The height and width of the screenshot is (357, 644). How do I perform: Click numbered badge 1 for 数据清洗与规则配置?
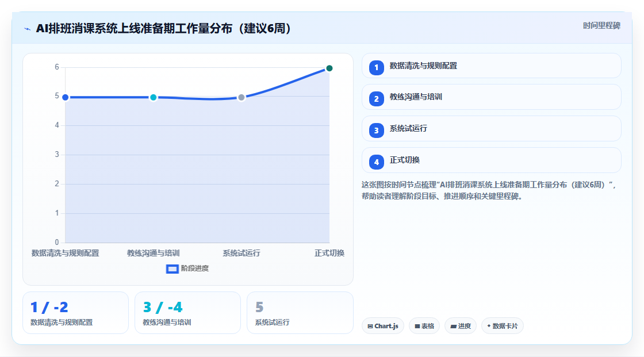click(x=376, y=67)
